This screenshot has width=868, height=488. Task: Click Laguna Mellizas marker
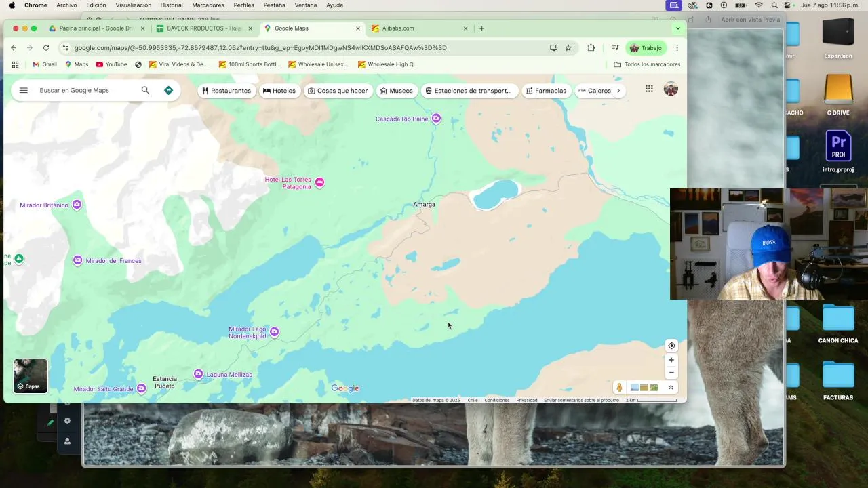[x=198, y=374]
